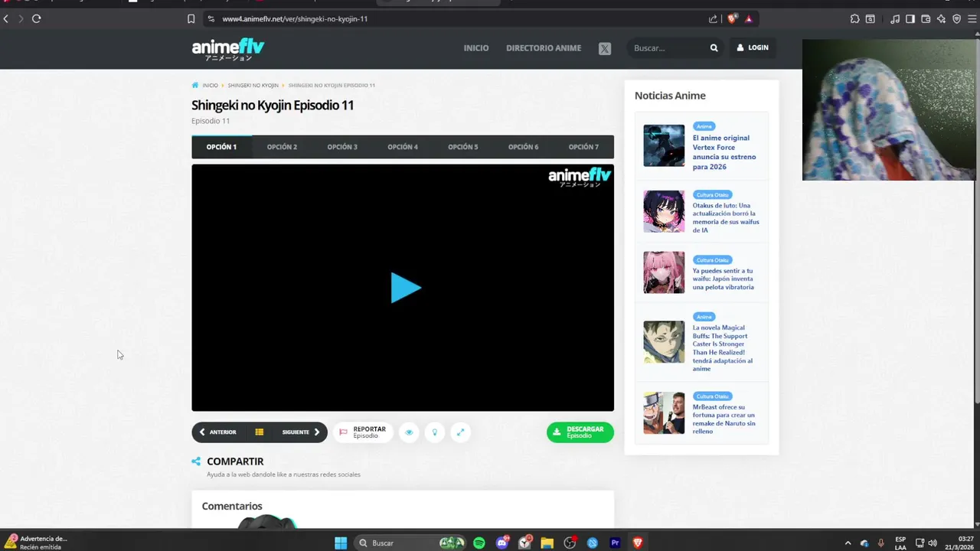This screenshot has height=551, width=980.
Task: Reload the page with refresh icon
Action: [36, 18]
